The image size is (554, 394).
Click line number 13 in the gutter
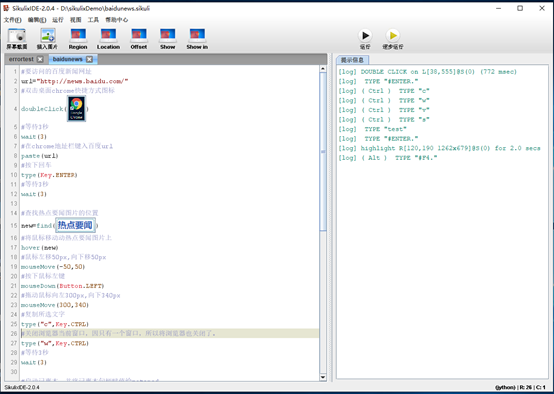[x=14, y=204]
